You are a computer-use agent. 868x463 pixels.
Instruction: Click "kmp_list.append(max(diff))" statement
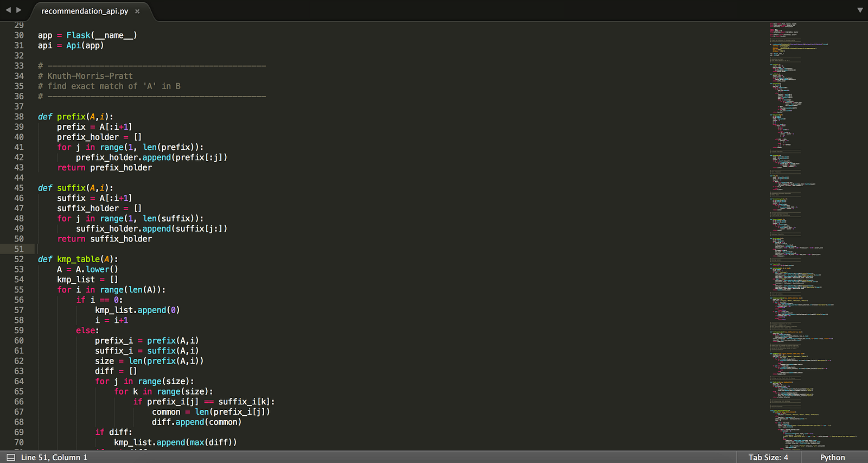click(x=175, y=442)
